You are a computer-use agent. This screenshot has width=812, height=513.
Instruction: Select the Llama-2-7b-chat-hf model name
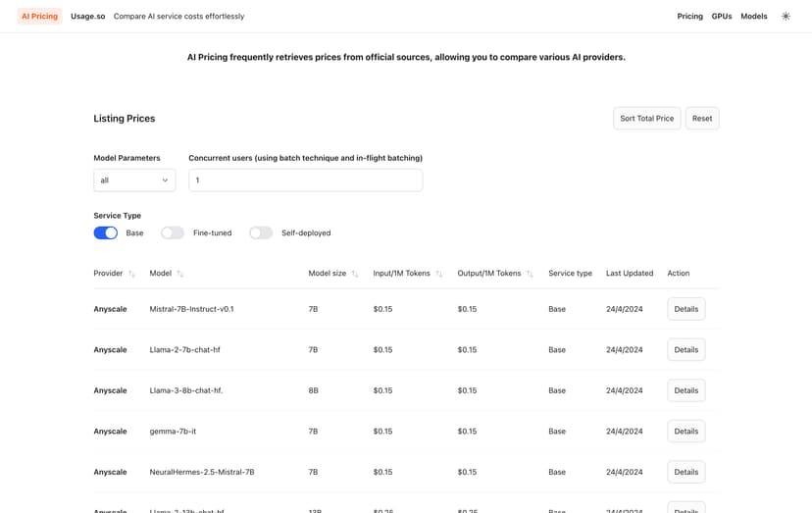185,350
